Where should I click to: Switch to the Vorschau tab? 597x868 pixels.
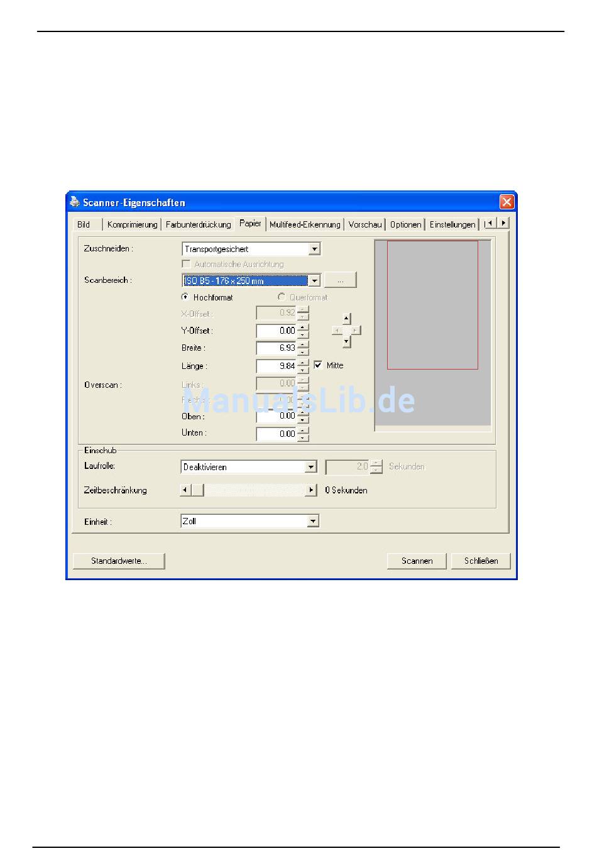(365, 224)
